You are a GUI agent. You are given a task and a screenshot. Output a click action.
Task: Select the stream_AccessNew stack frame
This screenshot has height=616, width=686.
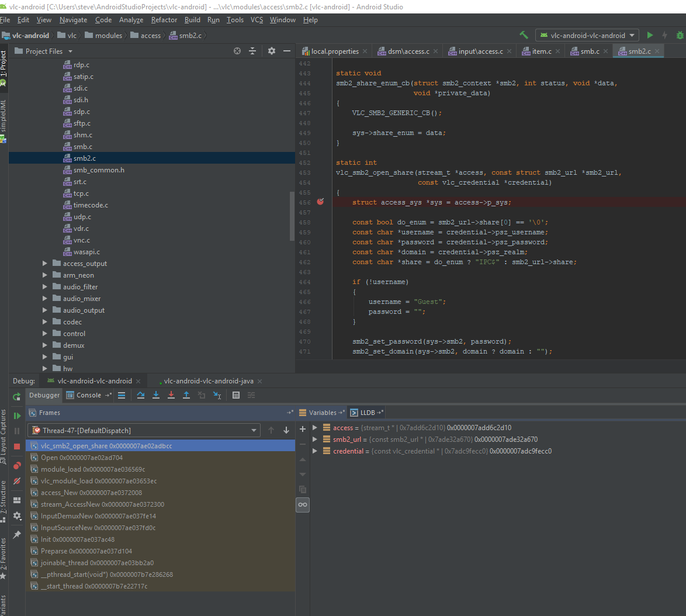[160, 504]
